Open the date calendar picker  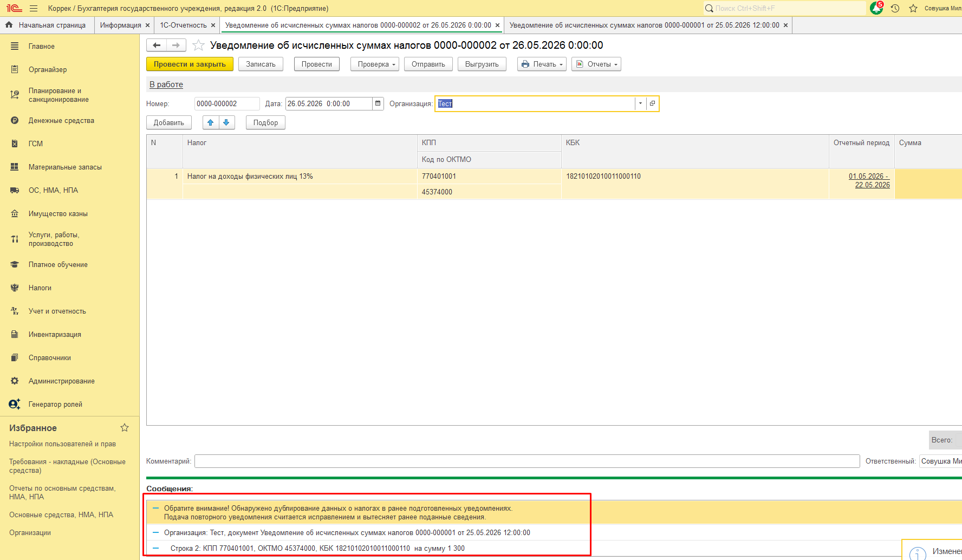click(378, 103)
